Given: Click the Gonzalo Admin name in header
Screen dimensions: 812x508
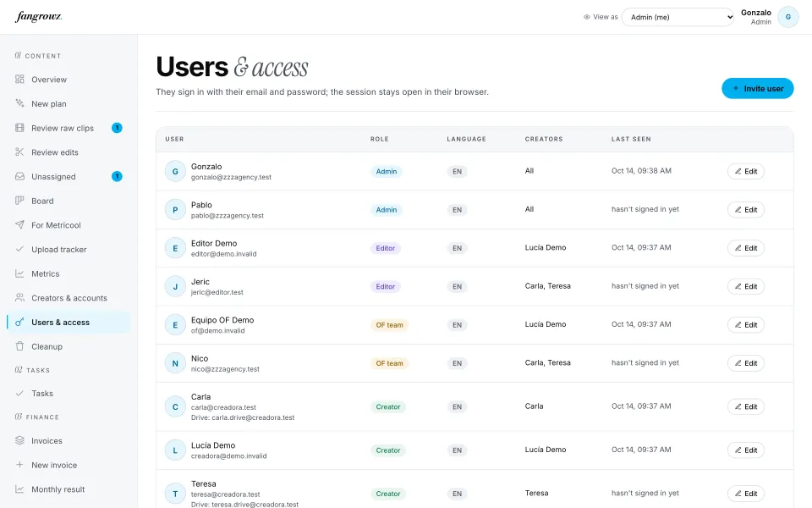Looking at the screenshot, I should (755, 17).
